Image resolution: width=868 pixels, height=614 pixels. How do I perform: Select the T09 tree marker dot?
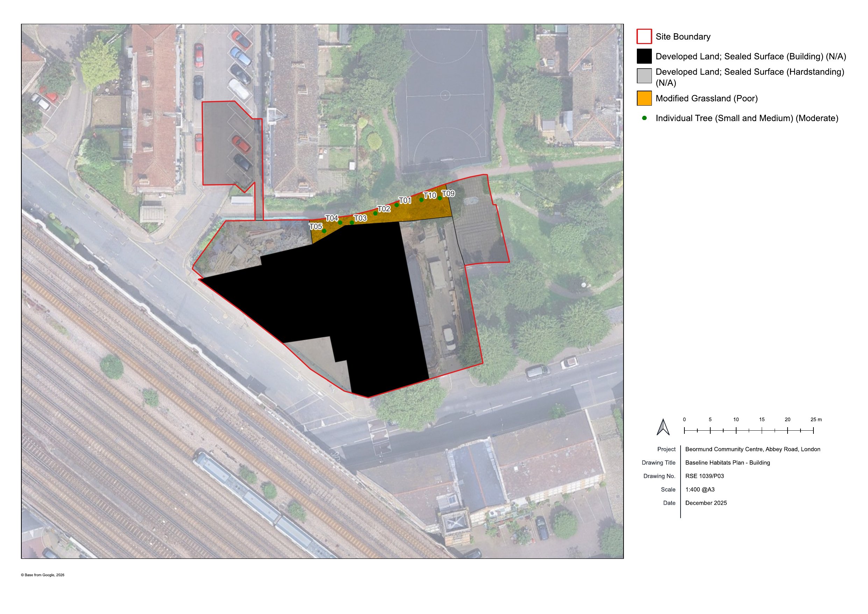coord(440,198)
